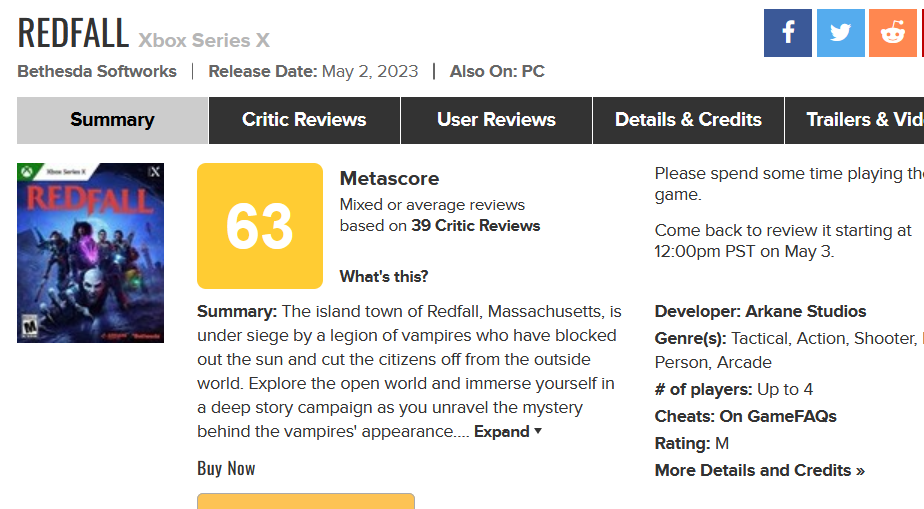Image resolution: width=924 pixels, height=509 pixels.
Task: Open cheats On GameFAQs link
Action: coord(778,417)
